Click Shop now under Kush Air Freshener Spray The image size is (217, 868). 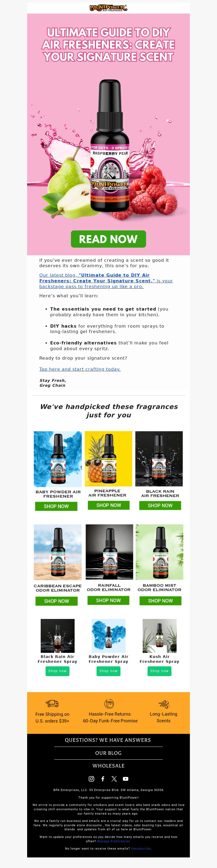click(x=159, y=671)
